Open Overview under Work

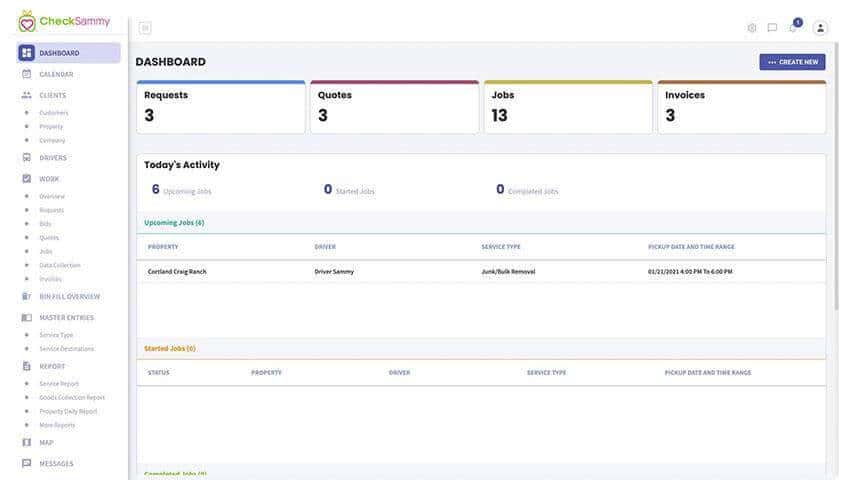tap(51, 196)
